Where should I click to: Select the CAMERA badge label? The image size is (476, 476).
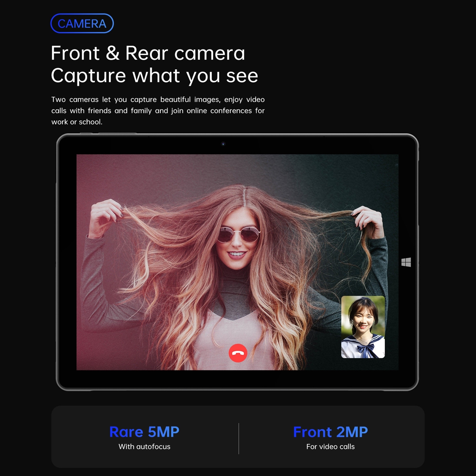(x=82, y=24)
